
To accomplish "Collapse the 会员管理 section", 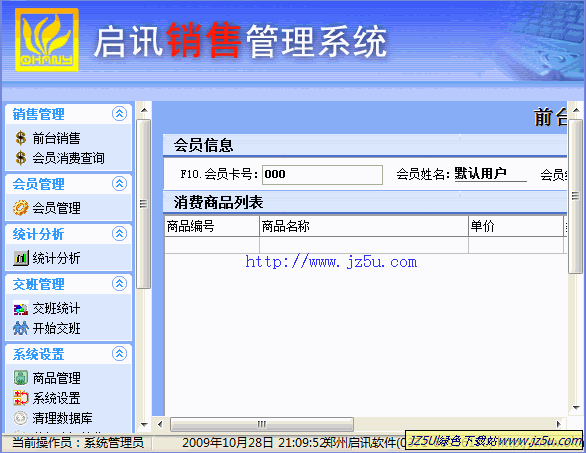I will (x=119, y=184).
